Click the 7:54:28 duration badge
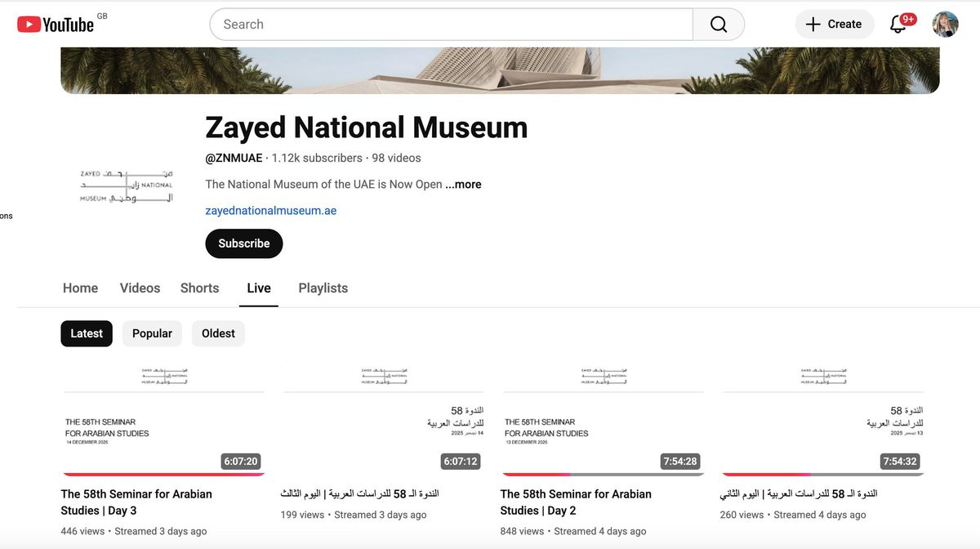This screenshot has height=549, width=980. (679, 462)
